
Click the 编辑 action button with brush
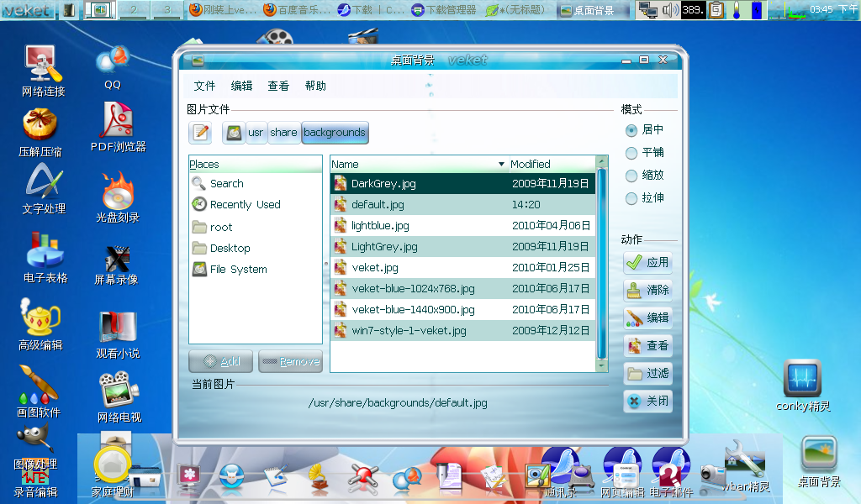point(648,318)
